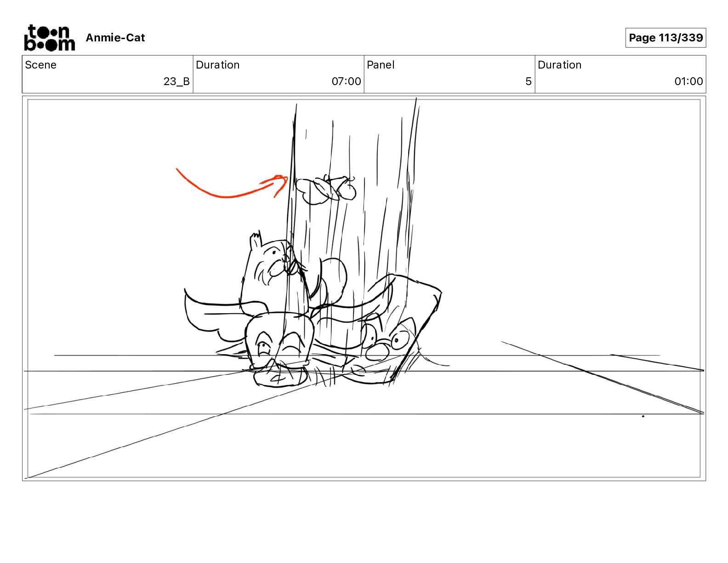Click the 'Scene' header label
Screen dimensions: 728x563
click(40, 65)
